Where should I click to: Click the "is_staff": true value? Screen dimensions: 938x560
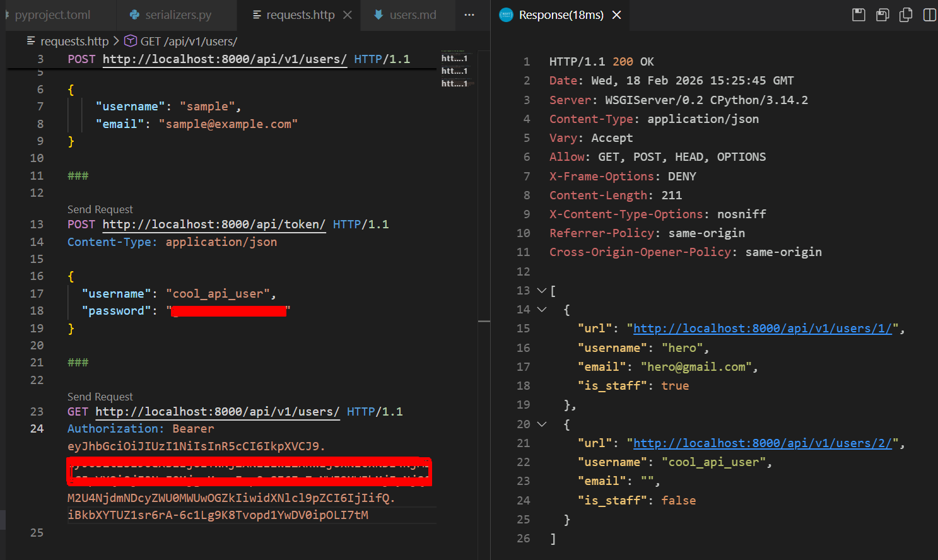click(x=675, y=386)
